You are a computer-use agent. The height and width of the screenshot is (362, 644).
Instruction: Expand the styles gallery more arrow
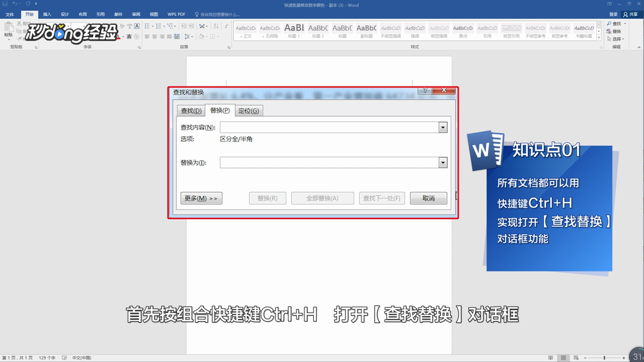(599, 38)
